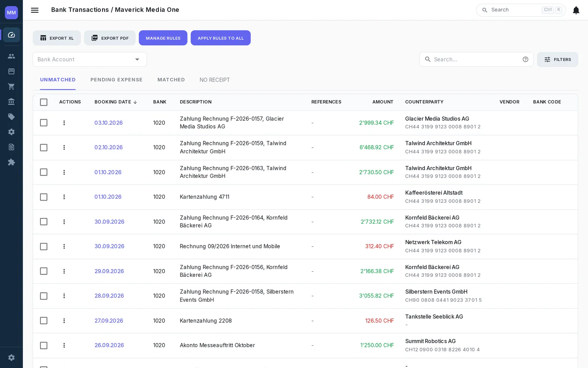The width and height of the screenshot is (588, 368).
Task: Open the puzzle piece extensions icon
Action: [11, 162]
